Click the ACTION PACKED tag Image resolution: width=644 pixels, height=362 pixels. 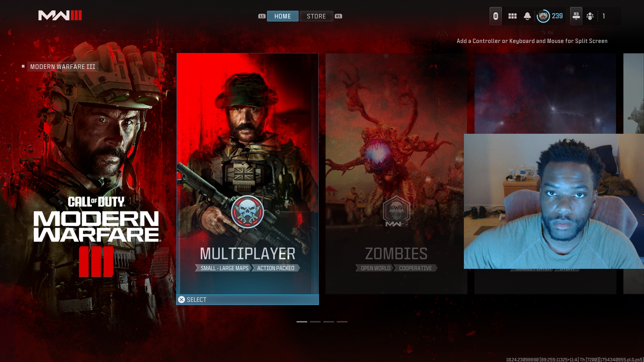tap(276, 268)
